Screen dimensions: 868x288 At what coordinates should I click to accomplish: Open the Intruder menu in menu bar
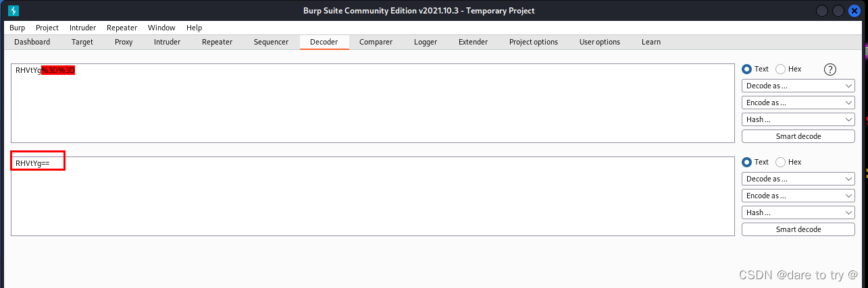pyautogui.click(x=82, y=28)
